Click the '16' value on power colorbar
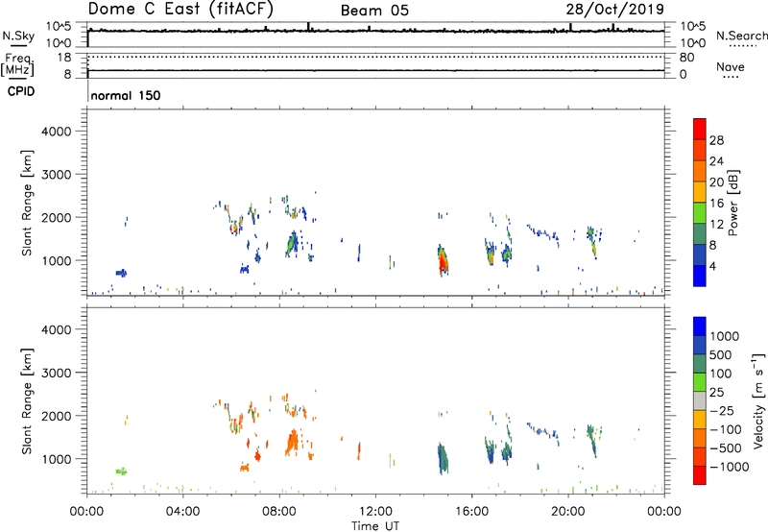 click(x=716, y=204)
